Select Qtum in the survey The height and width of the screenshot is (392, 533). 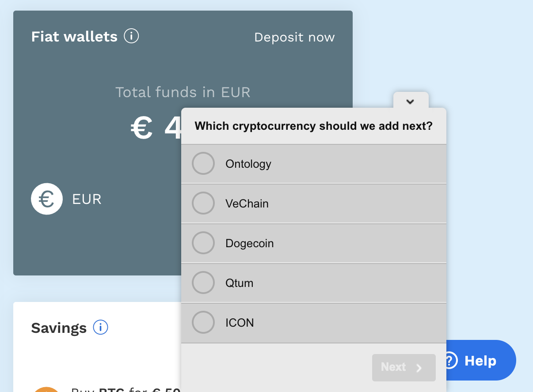point(314,283)
